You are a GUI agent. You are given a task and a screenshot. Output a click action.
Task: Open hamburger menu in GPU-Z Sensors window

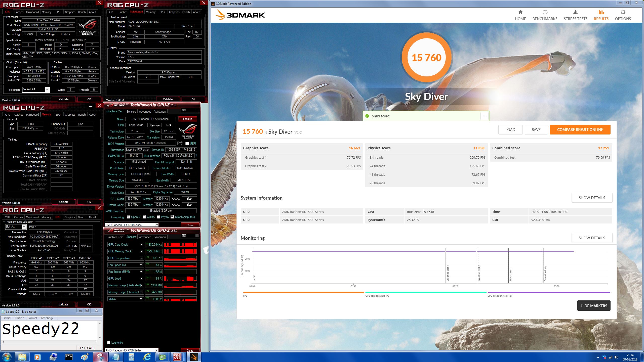point(197,236)
